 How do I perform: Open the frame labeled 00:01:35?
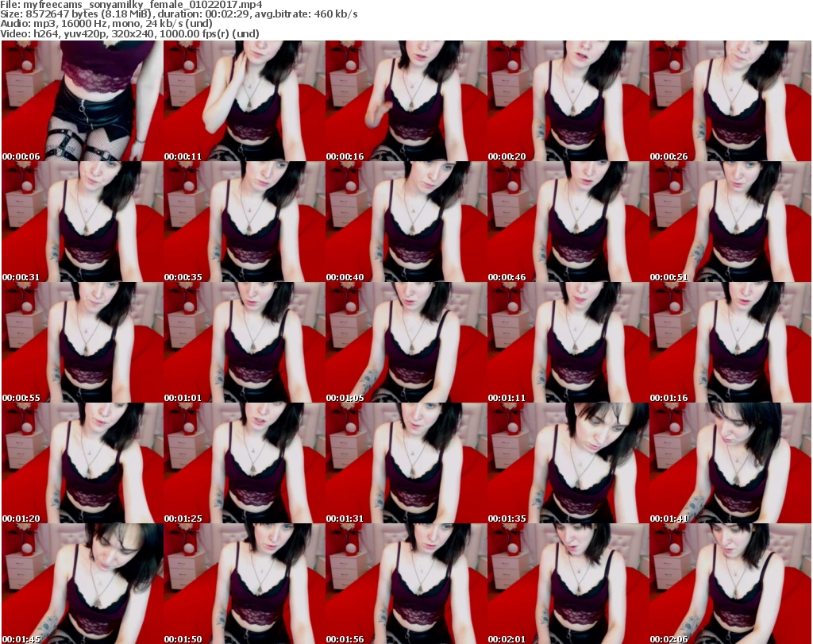pos(568,464)
